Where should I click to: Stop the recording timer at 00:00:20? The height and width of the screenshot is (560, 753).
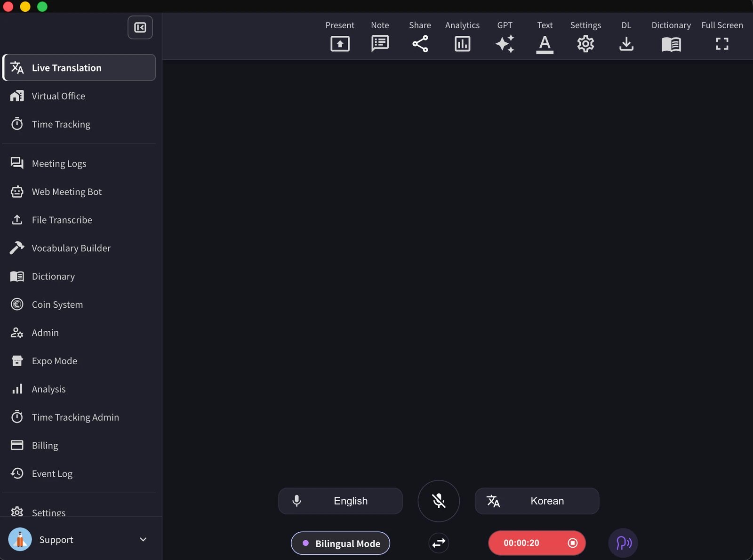pyautogui.click(x=537, y=543)
